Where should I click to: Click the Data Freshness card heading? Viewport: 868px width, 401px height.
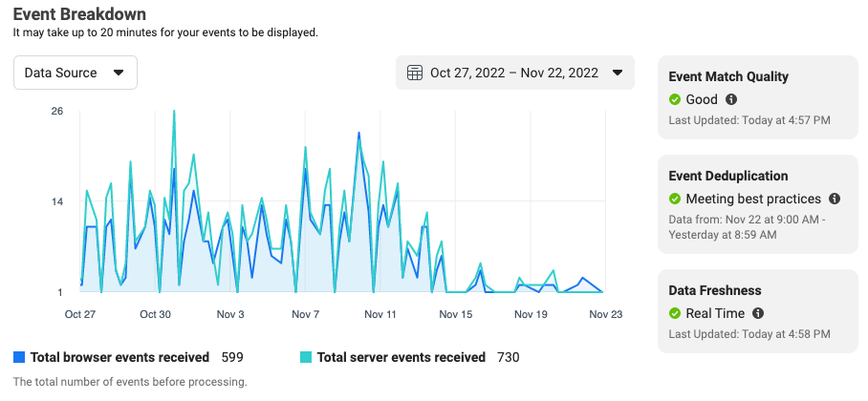coord(715,290)
